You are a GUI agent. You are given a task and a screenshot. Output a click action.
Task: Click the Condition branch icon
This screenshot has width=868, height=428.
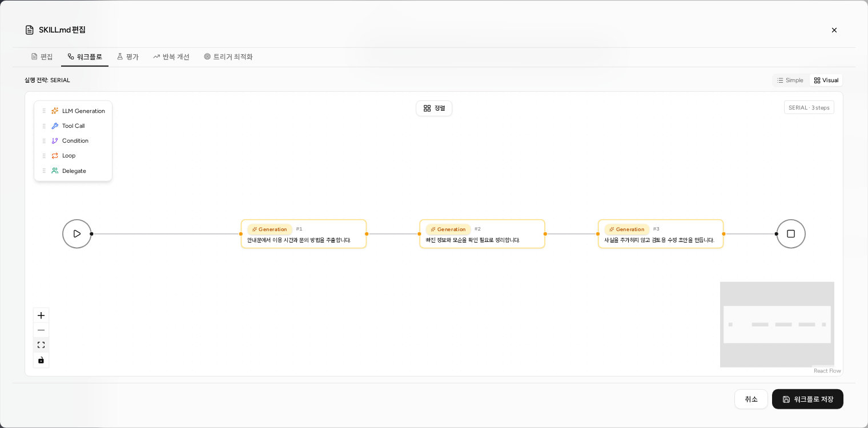tap(55, 140)
